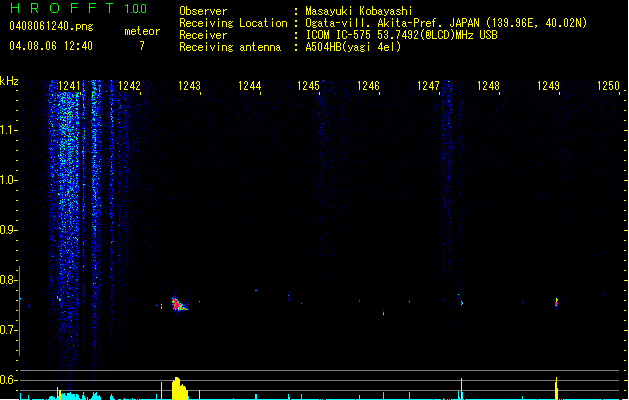629x400 pixels.
Task: Click the 'Receiving Location' field label
Action: click(233, 23)
